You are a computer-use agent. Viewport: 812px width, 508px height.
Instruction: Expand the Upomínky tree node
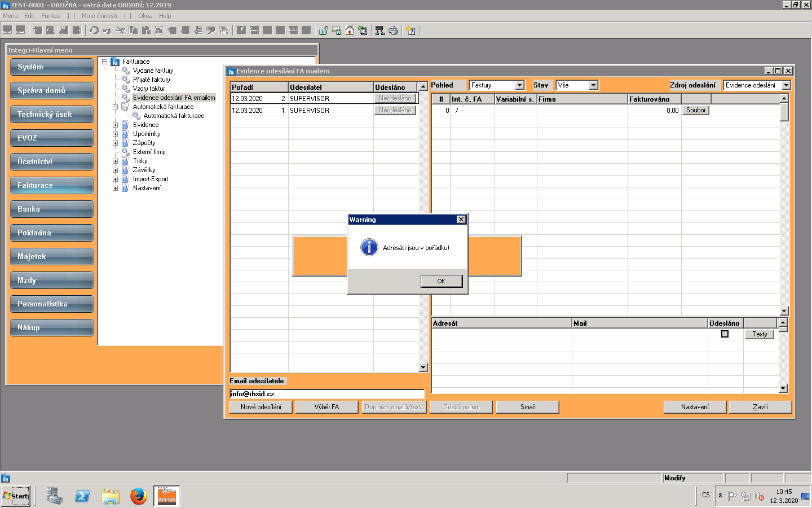(x=116, y=134)
